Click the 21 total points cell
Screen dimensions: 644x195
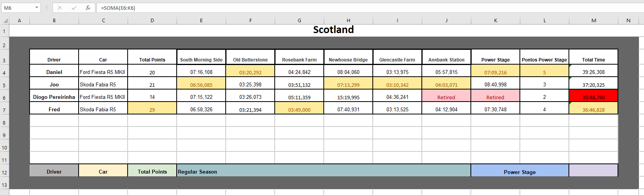click(152, 83)
